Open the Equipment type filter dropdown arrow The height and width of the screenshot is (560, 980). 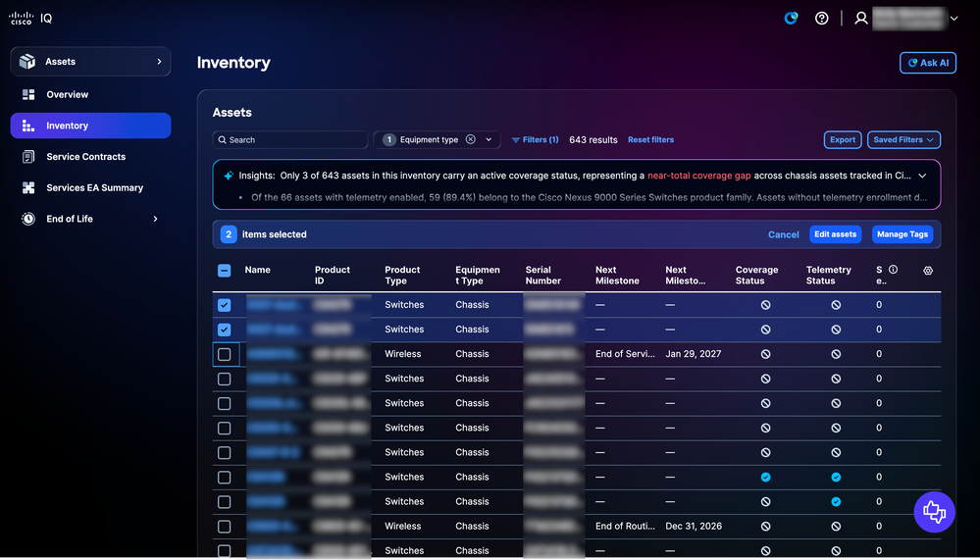489,139
